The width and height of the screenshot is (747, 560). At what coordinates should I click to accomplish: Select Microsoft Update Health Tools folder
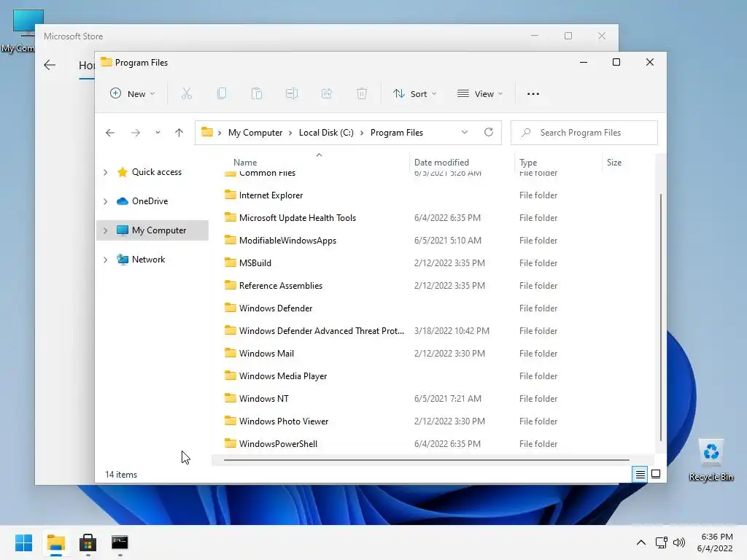click(298, 217)
